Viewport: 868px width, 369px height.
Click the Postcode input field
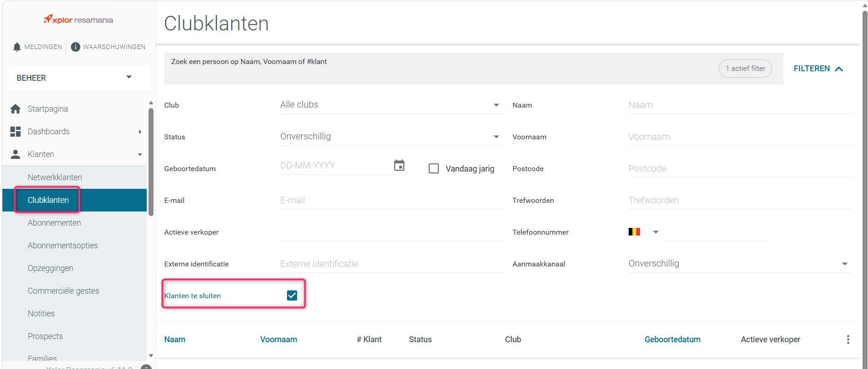coord(740,168)
